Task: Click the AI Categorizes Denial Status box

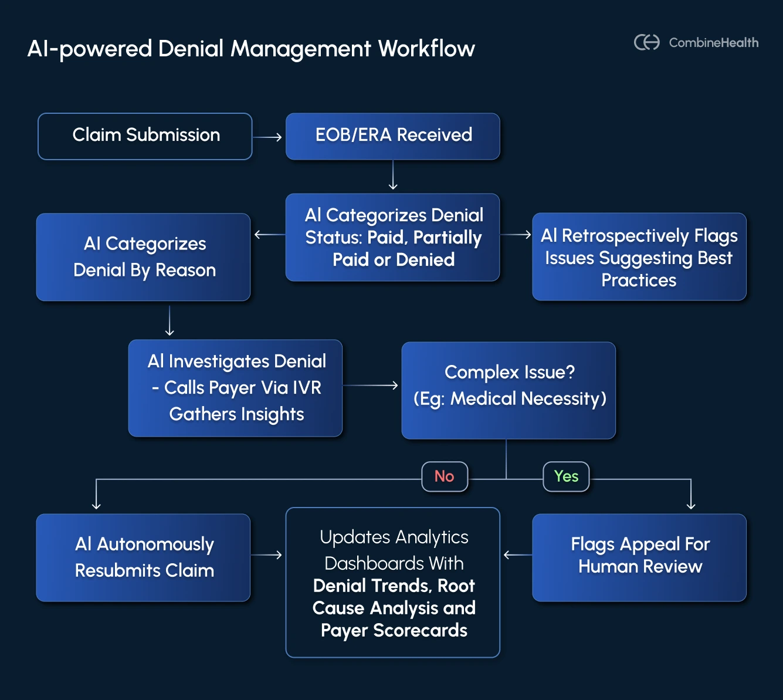Action: [x=393, y=237]
